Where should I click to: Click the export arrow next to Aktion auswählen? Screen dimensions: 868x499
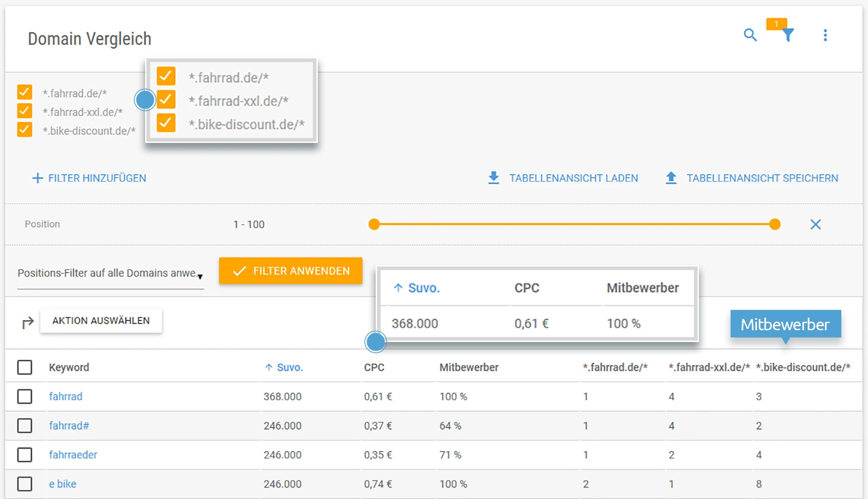click(x=28, y=321)
